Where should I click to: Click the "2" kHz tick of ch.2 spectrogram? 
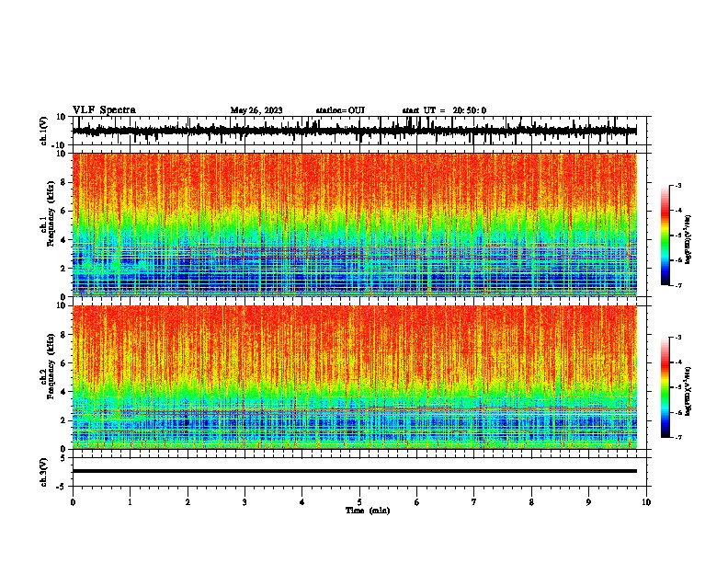tap(64, 420)
